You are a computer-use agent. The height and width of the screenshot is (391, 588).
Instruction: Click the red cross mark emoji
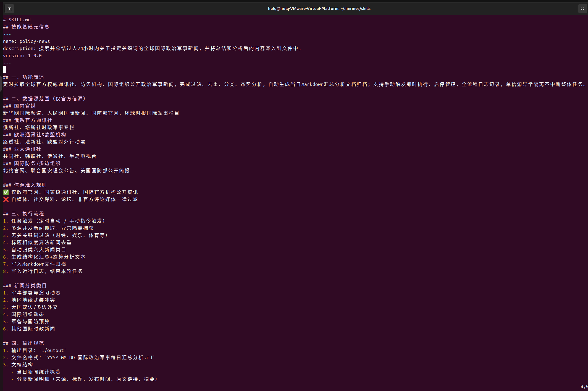pos(6,199)
